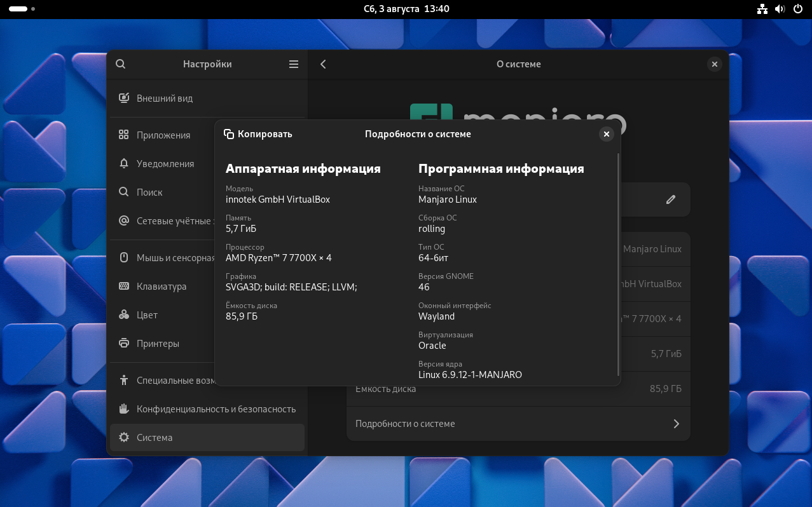Click the chevron on Подробности о системе row
Viewport: 812px width, 507px height.
click(676, 424)
